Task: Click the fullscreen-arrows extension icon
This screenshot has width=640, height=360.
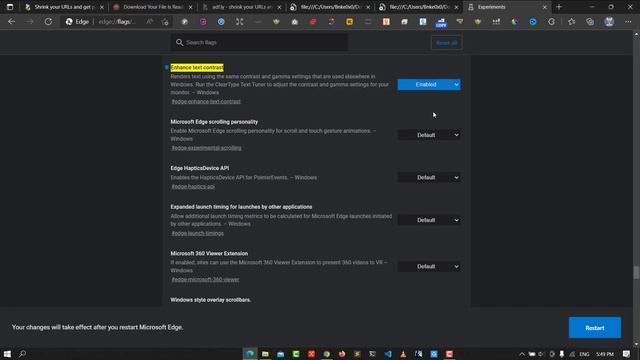Action: click(x=239, y=22)
